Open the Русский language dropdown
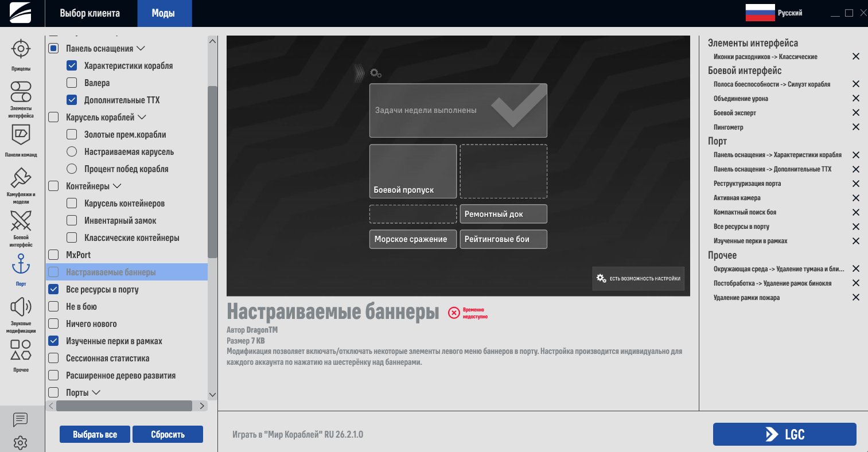The height and width of the screenshot is (452, 868). [x=773, y=13]
